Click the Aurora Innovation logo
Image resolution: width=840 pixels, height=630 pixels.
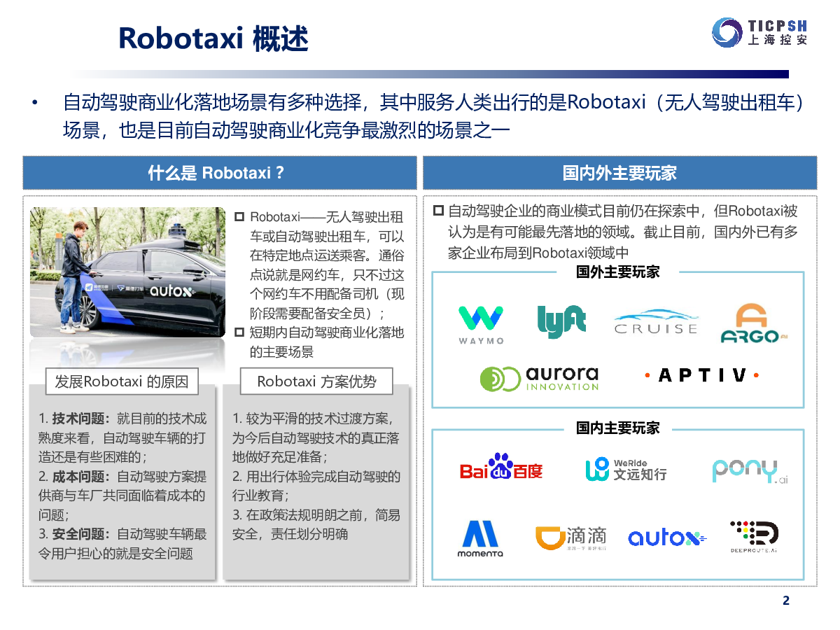(x=540, y=378)
